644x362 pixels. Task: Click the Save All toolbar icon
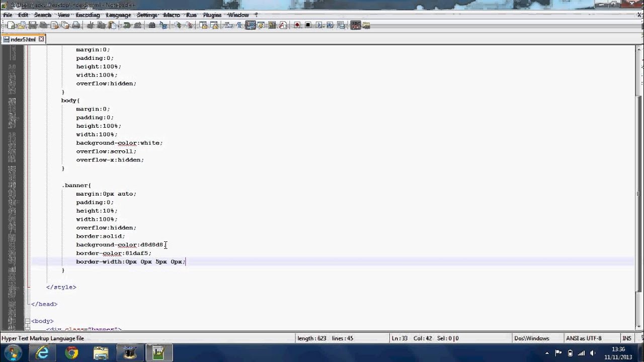[x=44, y=25]
